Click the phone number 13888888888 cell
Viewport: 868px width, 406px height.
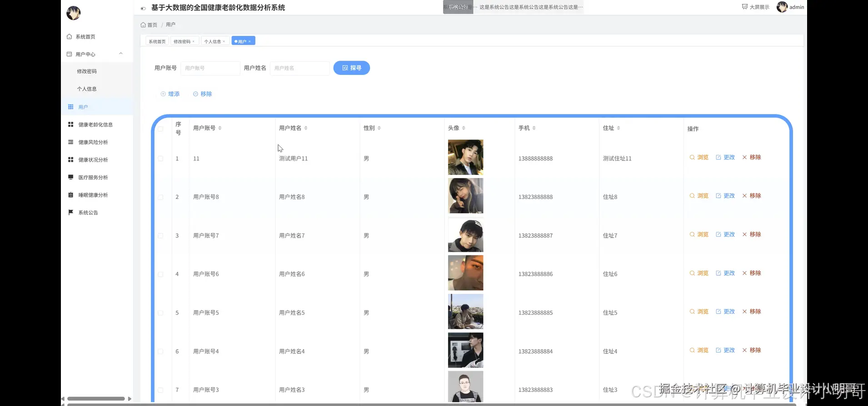click(535, 158)
